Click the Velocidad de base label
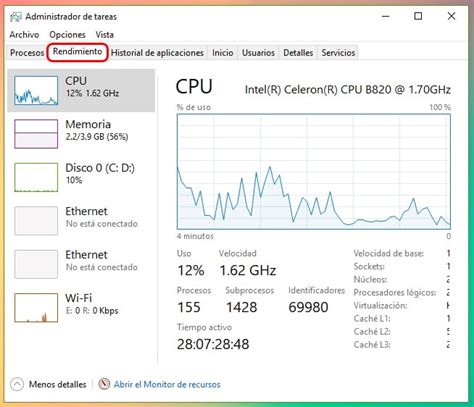 click(389, 253)
